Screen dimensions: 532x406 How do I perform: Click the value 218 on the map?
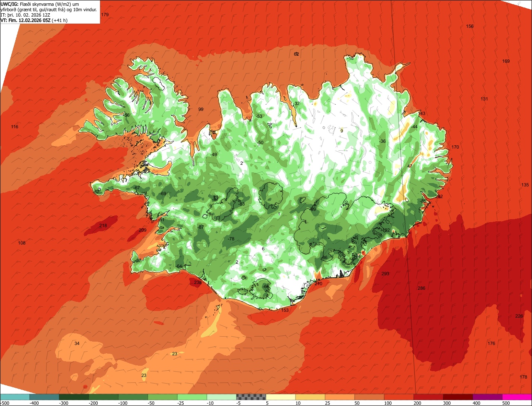(x=103, y=225)
